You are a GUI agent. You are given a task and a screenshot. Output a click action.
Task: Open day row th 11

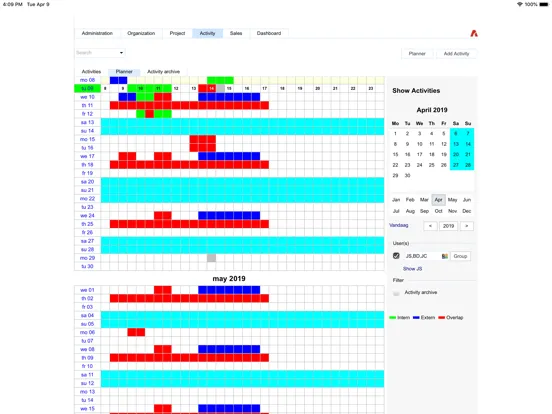point(87,105)
